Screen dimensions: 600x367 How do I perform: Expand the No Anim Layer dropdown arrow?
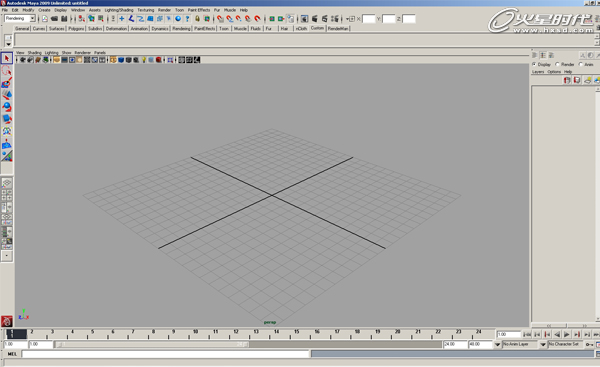click(497, 344)
